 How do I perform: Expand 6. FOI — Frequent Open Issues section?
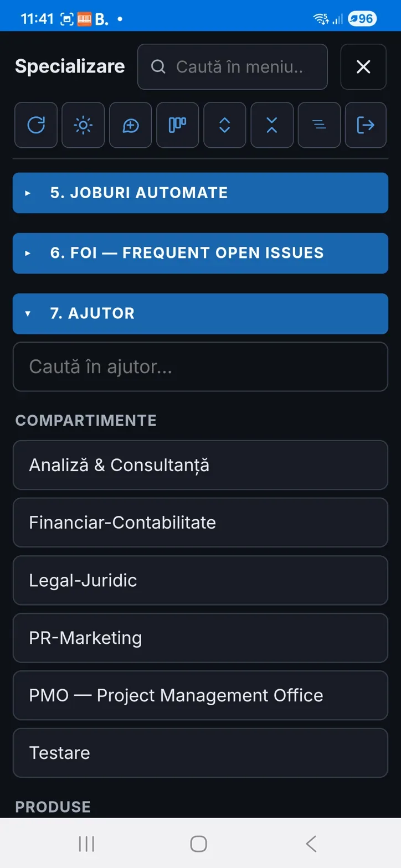coord(200,253)
